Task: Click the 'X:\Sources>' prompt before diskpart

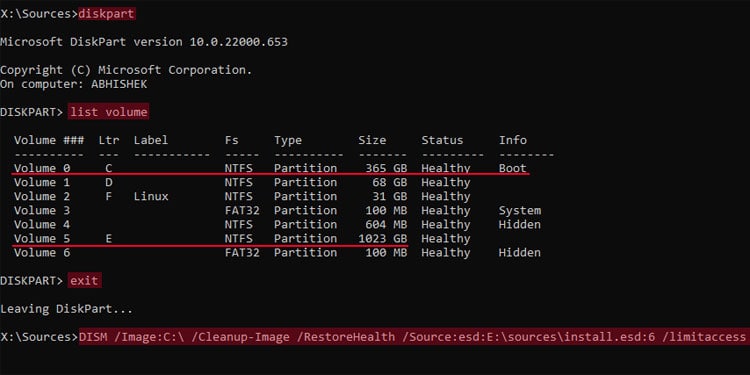Action: click(x=39, y=14)
